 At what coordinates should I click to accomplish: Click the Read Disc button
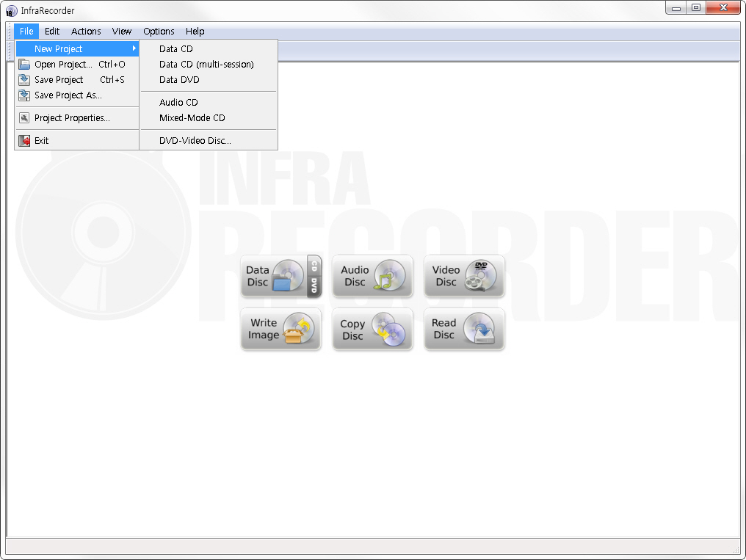pos(464,329)
